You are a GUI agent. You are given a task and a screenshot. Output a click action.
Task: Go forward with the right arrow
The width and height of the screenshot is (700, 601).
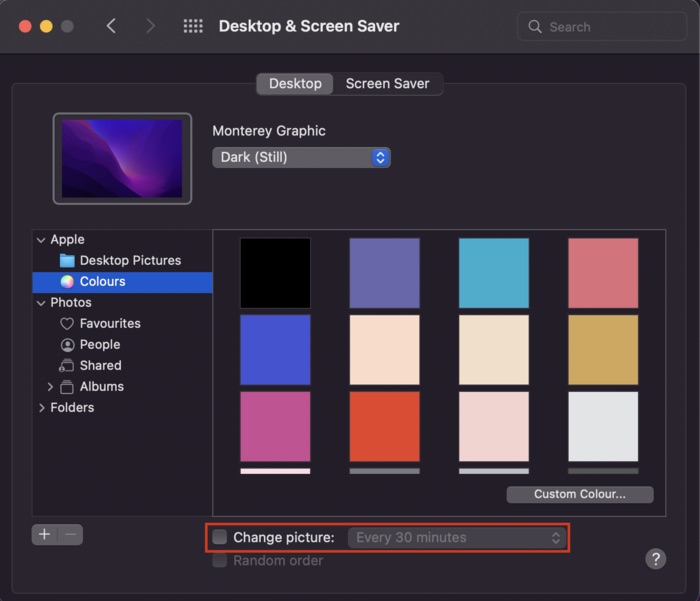pyautogui.click(x=150, y=26)
